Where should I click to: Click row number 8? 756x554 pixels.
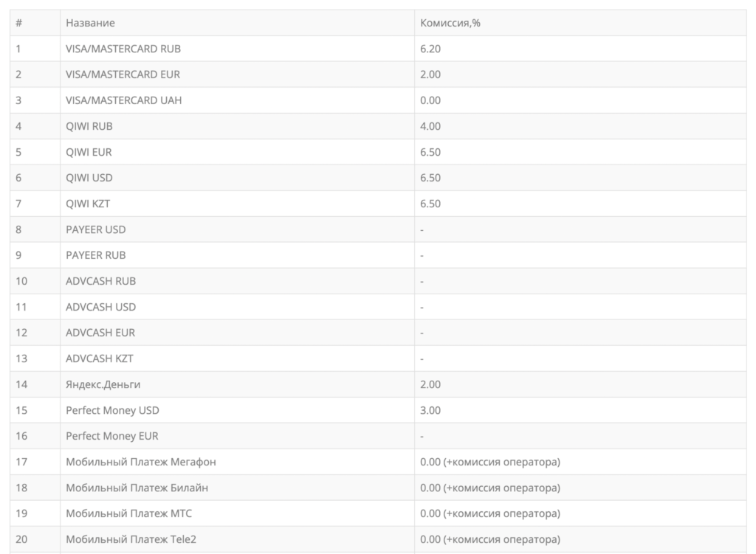(x=18, y=229)
